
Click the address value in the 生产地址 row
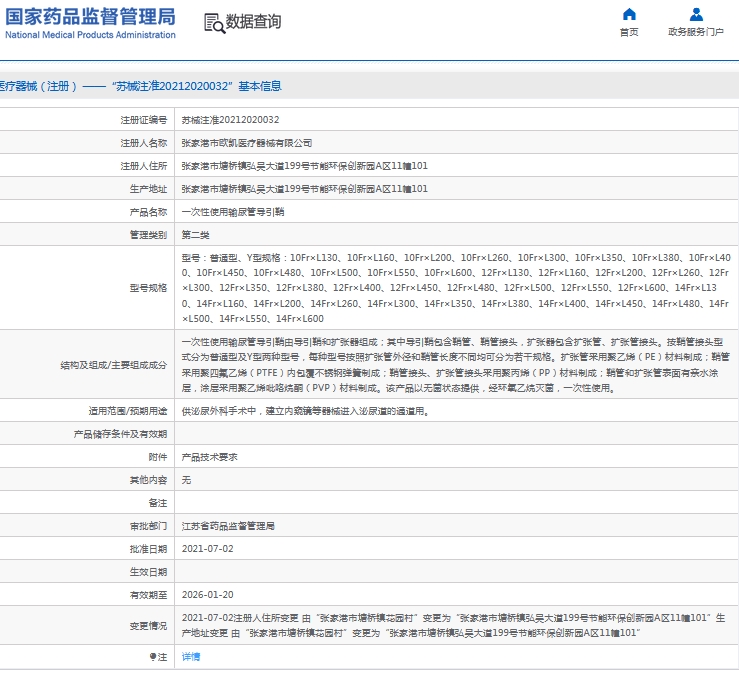pyautogui.click(x=305, y=189)
